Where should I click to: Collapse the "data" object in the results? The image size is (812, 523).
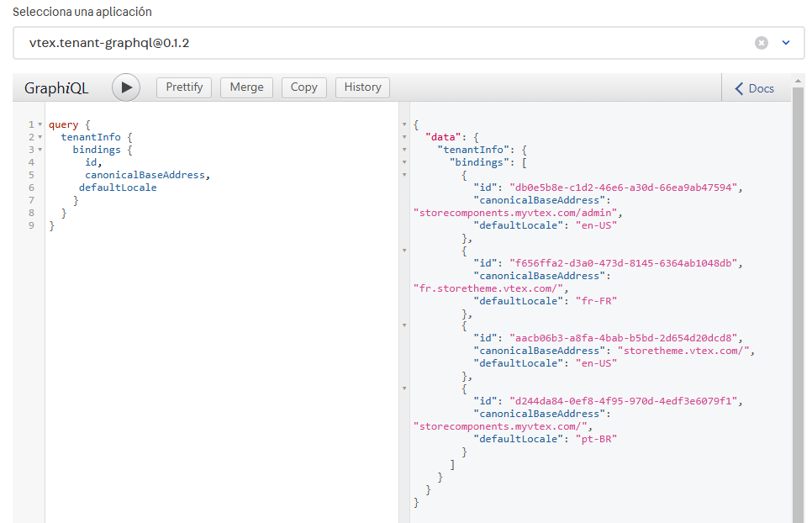coord(404,137)
